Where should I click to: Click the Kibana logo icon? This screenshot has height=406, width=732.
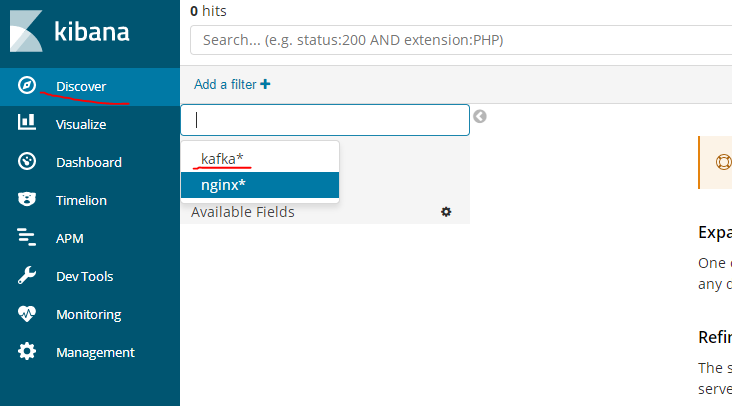click(x=26, y=31)
